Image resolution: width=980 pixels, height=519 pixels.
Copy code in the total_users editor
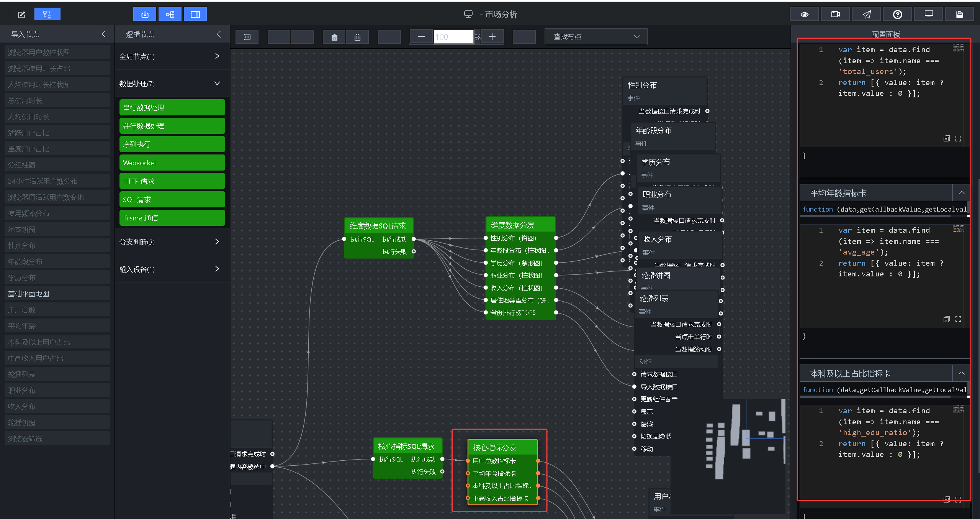pos(947,139)
